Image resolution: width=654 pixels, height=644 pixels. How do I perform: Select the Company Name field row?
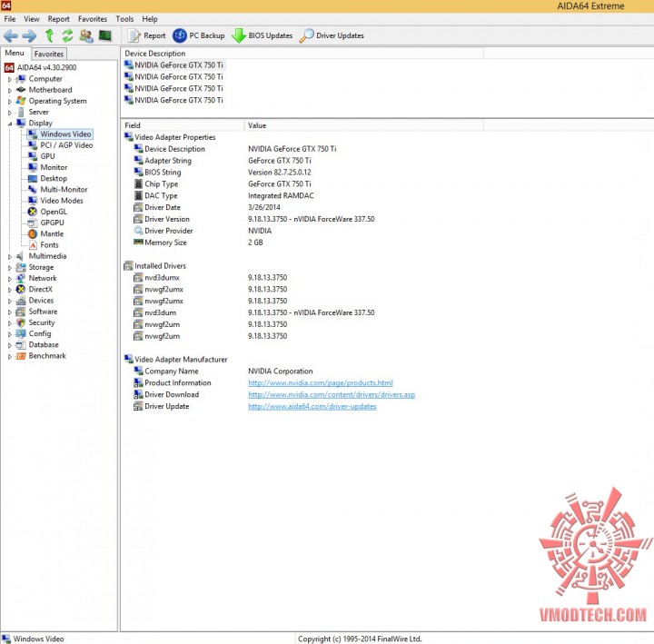(x=223, y=372)
